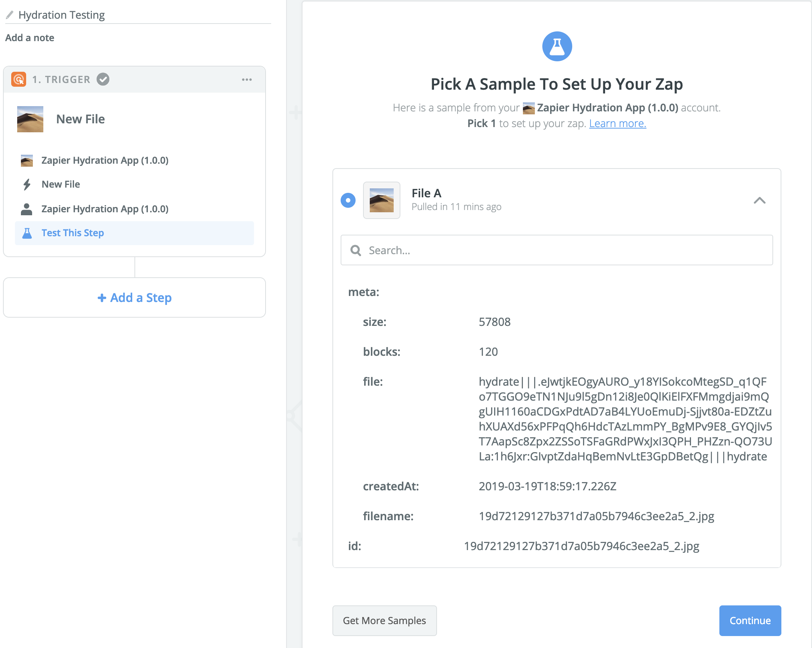This screenshot has height=648, width=812.
Task: Select the File A radio button
Action: coord(348,200)
